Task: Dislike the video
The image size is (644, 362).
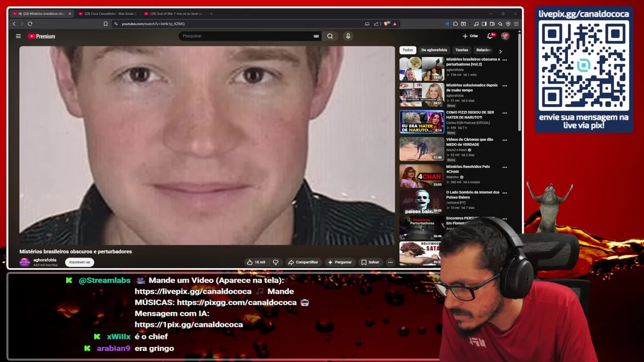Action: 275,262
